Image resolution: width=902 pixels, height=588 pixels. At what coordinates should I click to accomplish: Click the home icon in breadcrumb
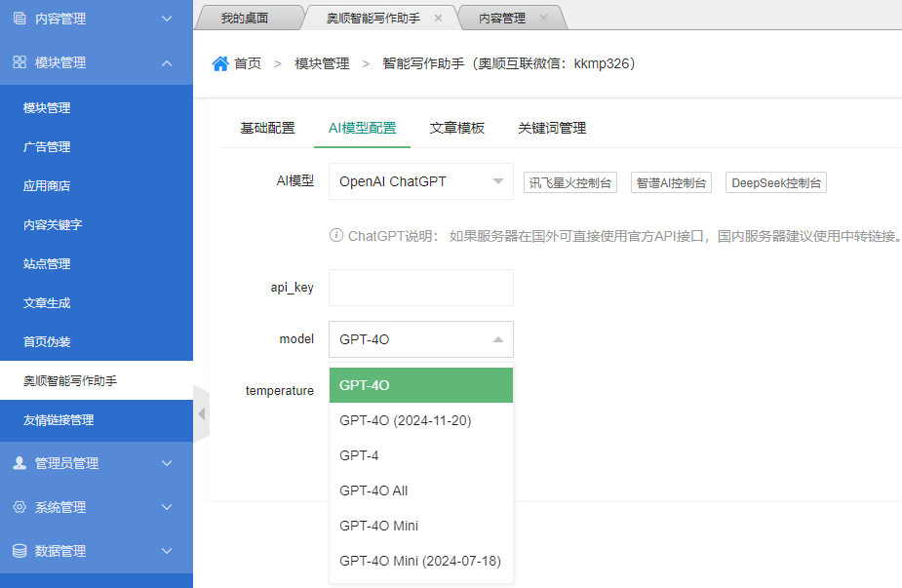pyautogui.click(x=220, y=63)
